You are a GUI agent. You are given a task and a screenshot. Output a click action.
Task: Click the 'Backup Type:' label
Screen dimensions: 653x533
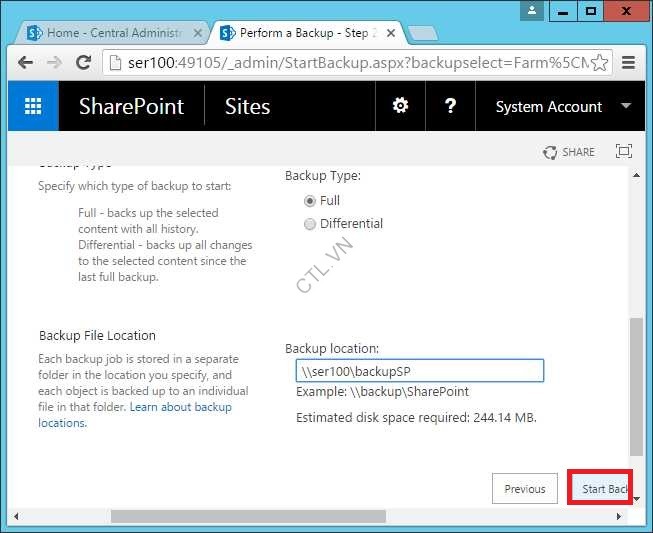(323, 176)
